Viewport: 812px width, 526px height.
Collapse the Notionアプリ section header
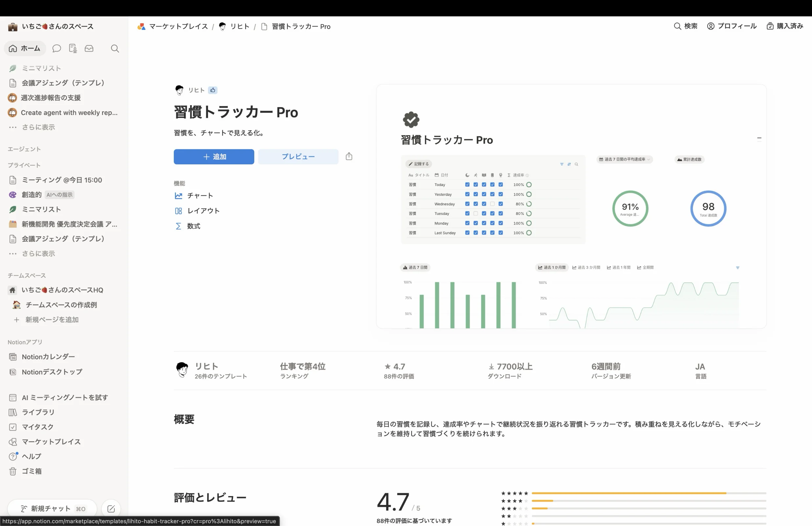pos(25,342)
